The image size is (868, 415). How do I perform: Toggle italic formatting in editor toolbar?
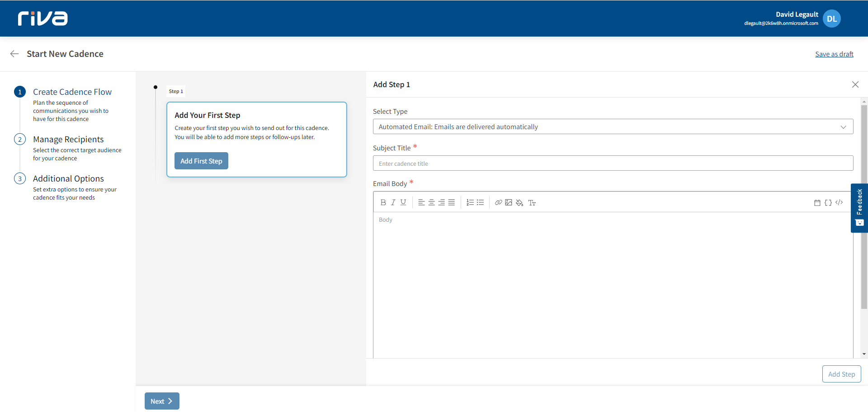click(x=393, y=203)
